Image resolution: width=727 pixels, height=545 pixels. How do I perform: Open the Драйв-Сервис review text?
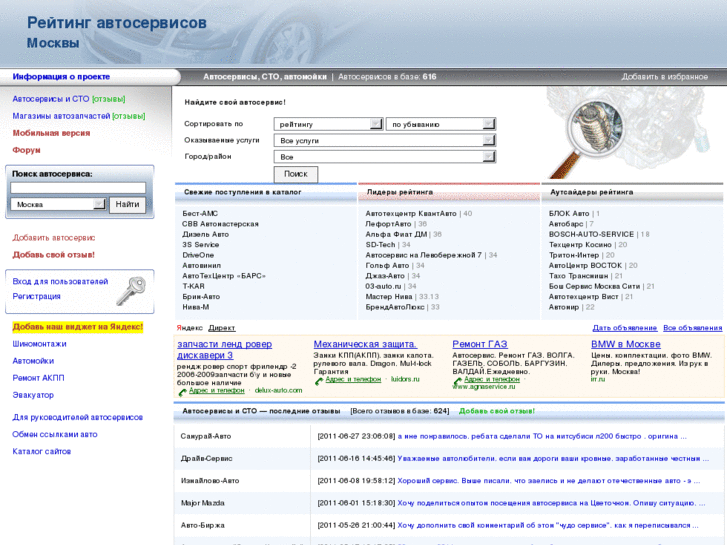tap(553, 458)
